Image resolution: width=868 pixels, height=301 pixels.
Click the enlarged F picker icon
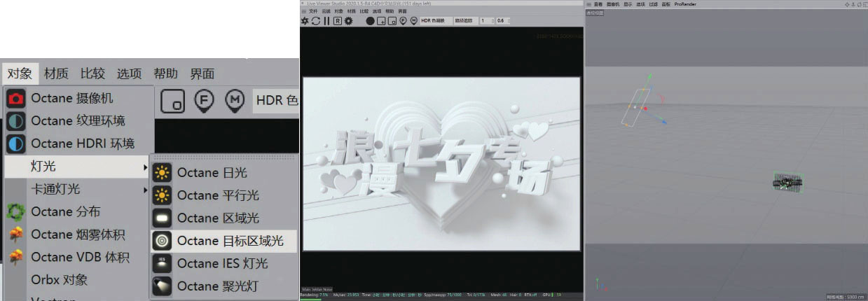click(x=204, y=100)
